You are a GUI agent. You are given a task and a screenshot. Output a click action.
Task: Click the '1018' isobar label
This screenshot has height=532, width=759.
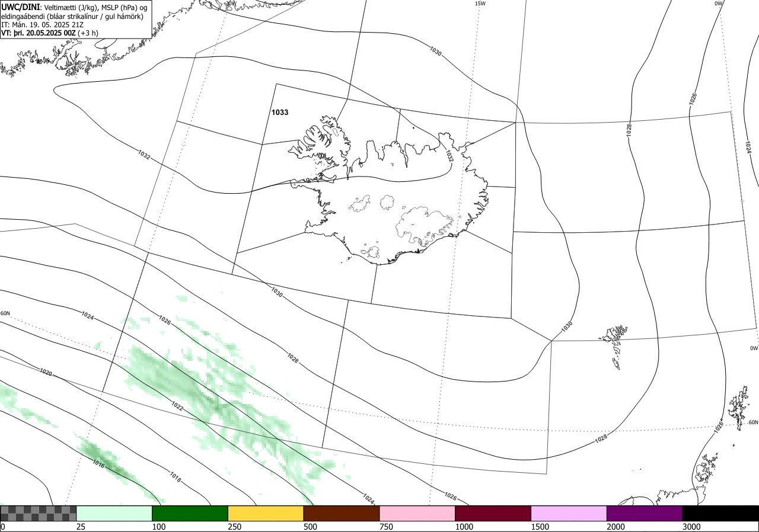tap(176, 476)
